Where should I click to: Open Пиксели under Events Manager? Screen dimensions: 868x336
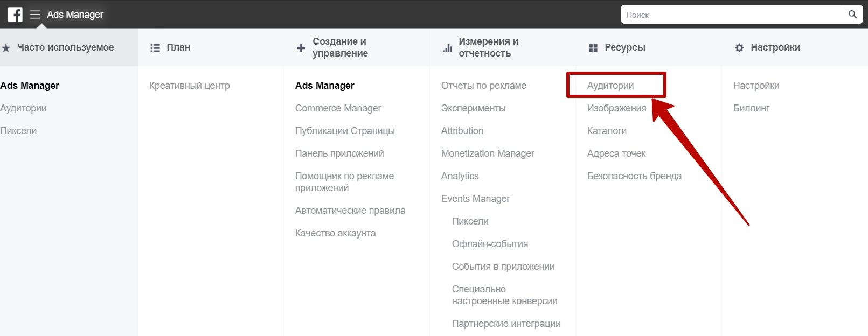[x=470, y=221]
